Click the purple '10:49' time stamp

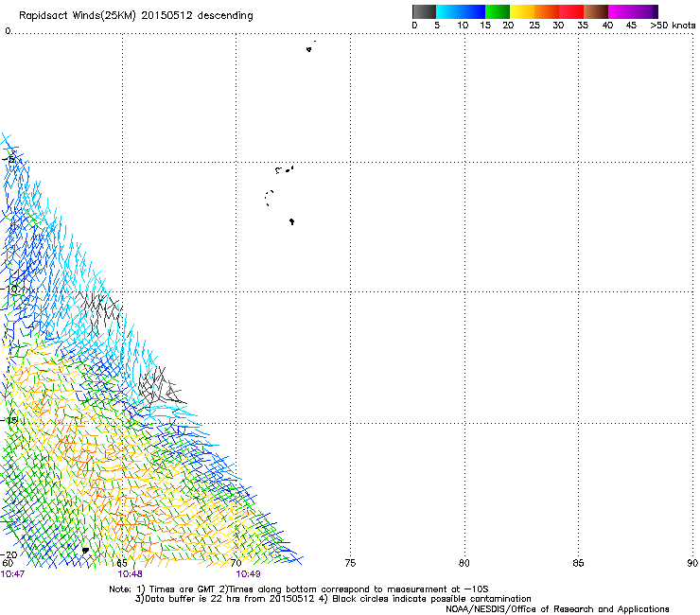248,574
